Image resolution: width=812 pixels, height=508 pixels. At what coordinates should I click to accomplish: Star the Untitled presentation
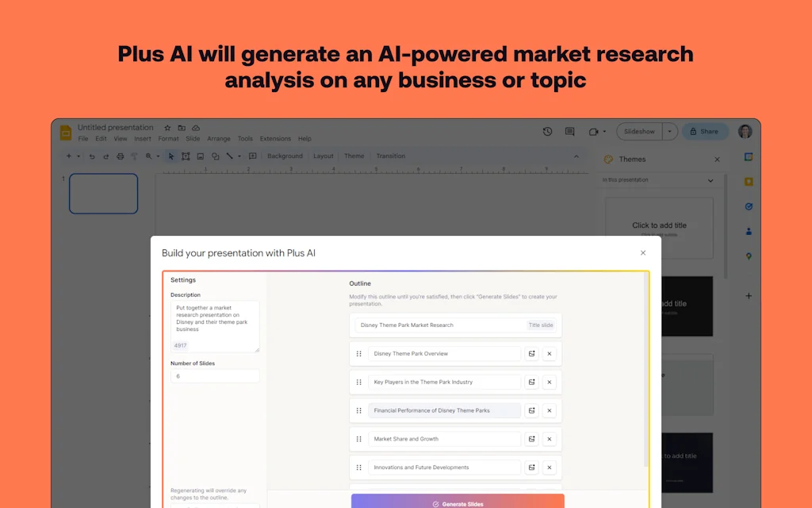point(167,127)
